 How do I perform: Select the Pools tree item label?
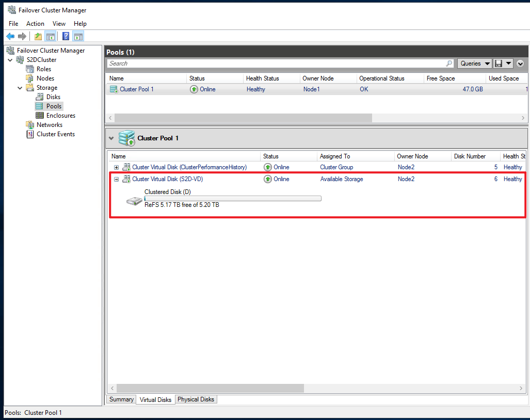click(54, 106)
